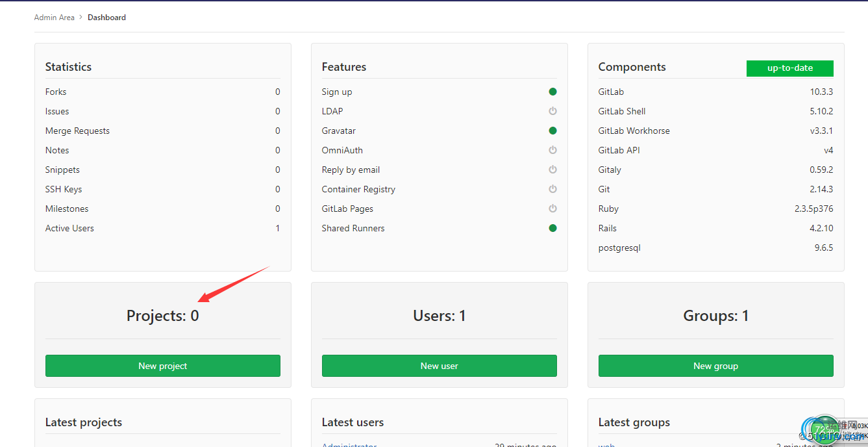868x447 pixels.
Task: Click the Shared Runners status dot
Action: (x=552, y=228)
